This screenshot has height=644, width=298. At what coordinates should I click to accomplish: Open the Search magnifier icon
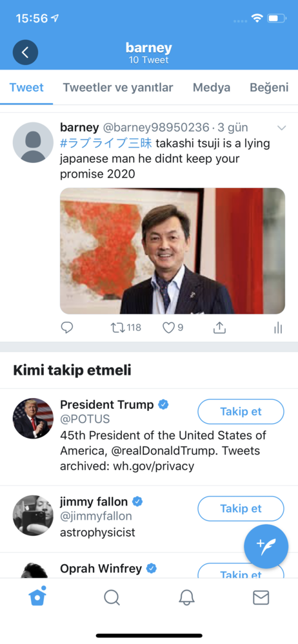click(112, 598)
